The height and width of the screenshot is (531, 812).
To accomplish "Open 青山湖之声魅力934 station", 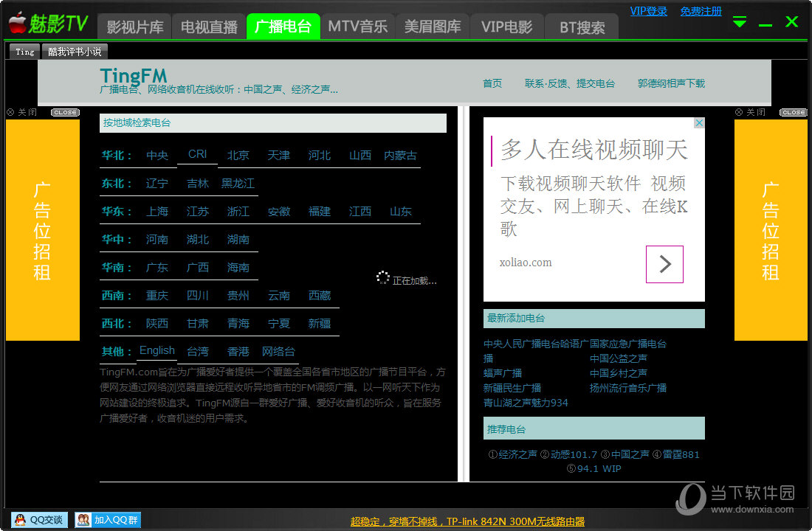I will (x=526, y=403).
